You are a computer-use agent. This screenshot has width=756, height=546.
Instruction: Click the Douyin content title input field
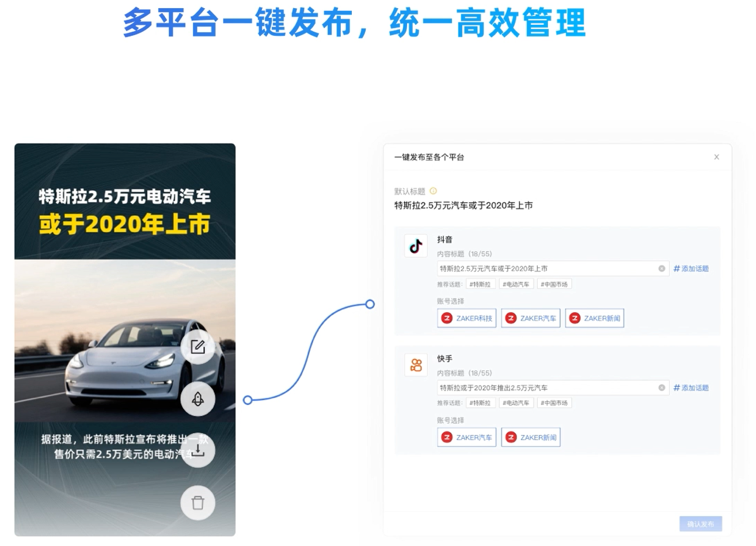pyautogui.click(x=553, y=268)
